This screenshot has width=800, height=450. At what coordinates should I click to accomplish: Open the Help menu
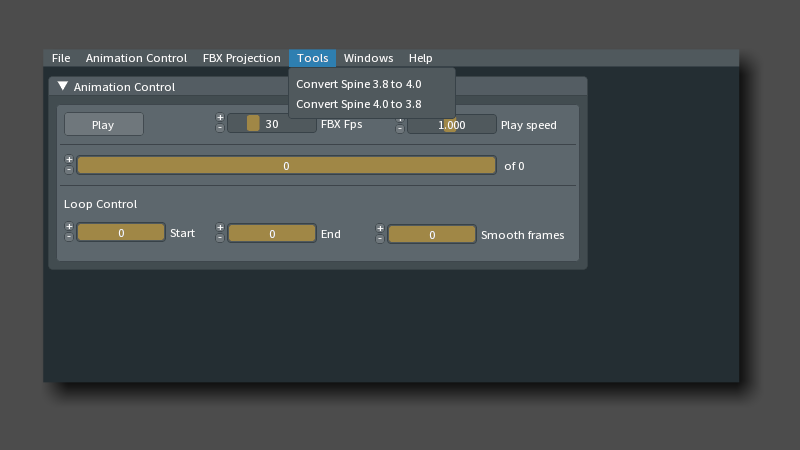[x=420, y=58]
